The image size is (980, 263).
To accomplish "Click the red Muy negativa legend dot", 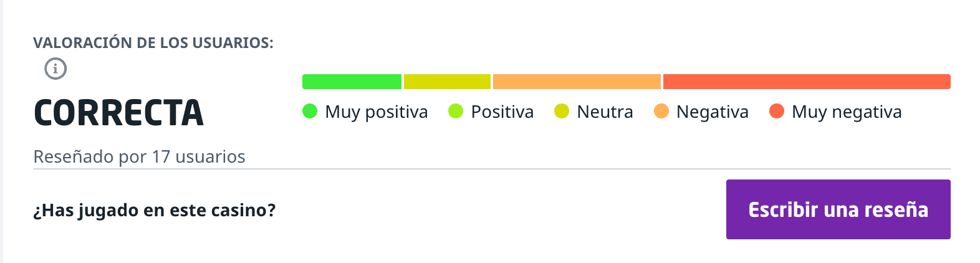I will pyautogui.click(x=776, y=111).
